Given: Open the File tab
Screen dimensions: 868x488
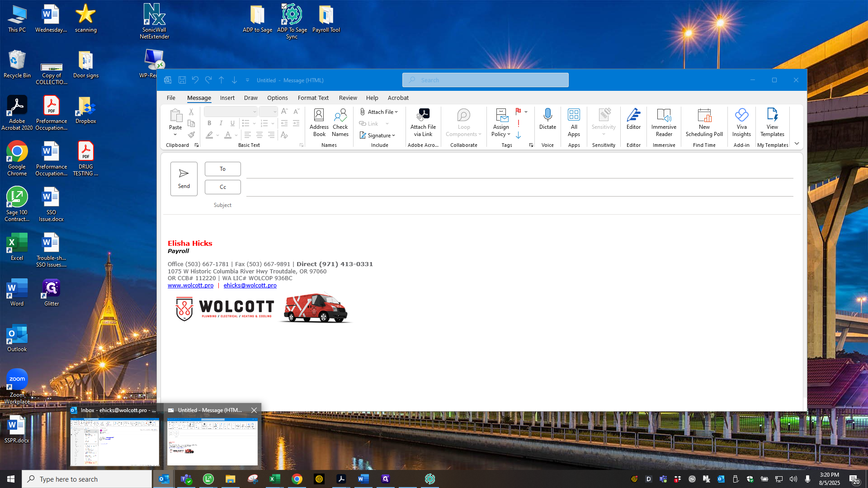Looking at the screenshot, I should [x=171, y=98].
